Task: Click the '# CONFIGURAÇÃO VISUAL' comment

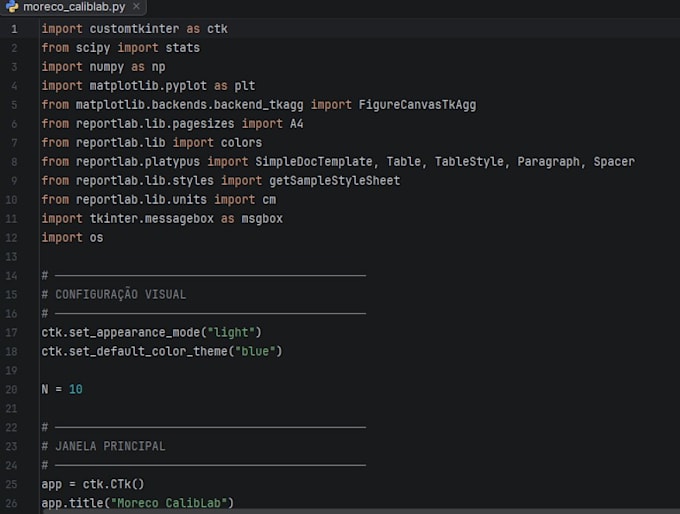Action: pos(114,295)
